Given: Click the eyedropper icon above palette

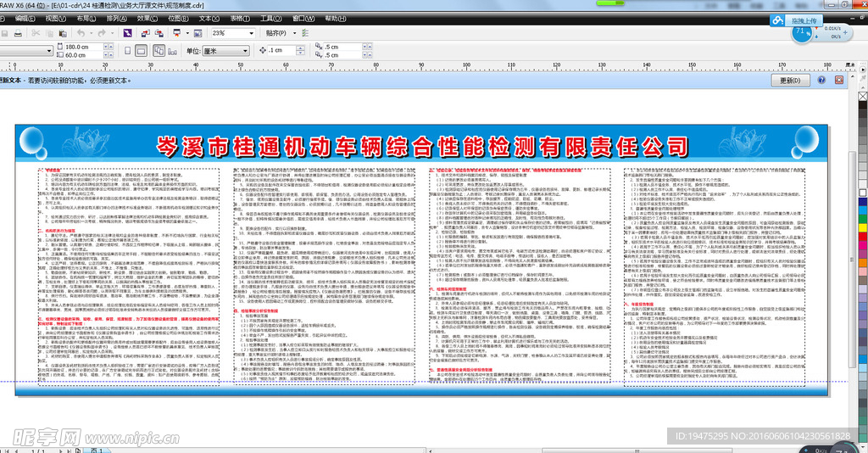Looking at the screenshot, I should pos(863,79).
